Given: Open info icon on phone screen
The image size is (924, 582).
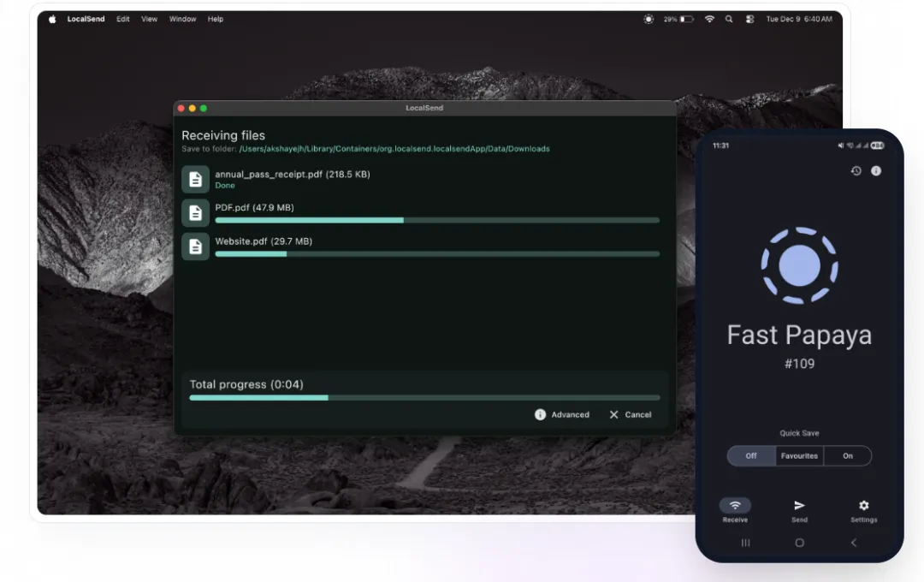Looking at the screenshot, I should click(x=876, y=171).
